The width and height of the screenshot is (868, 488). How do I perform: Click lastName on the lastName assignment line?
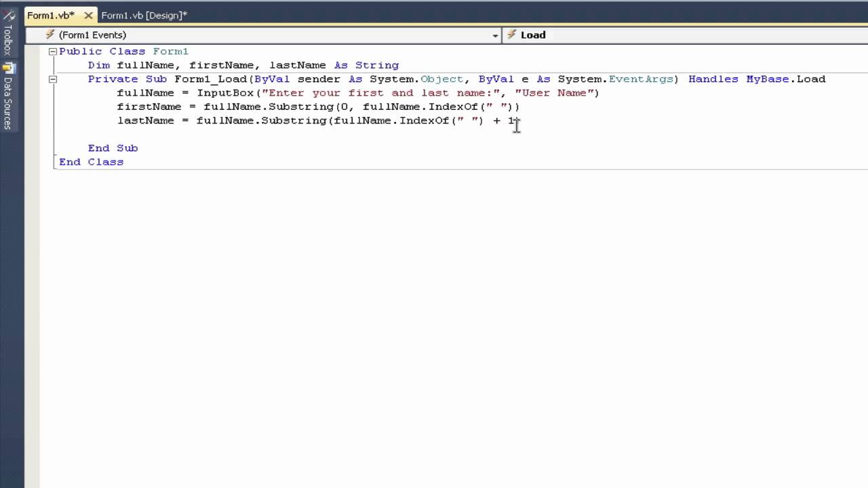tap(146, 121)
